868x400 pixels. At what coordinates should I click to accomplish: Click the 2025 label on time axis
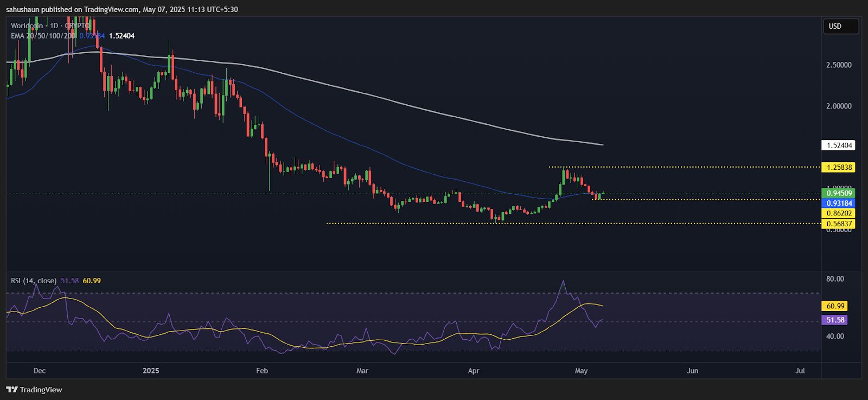pos(151,371)
